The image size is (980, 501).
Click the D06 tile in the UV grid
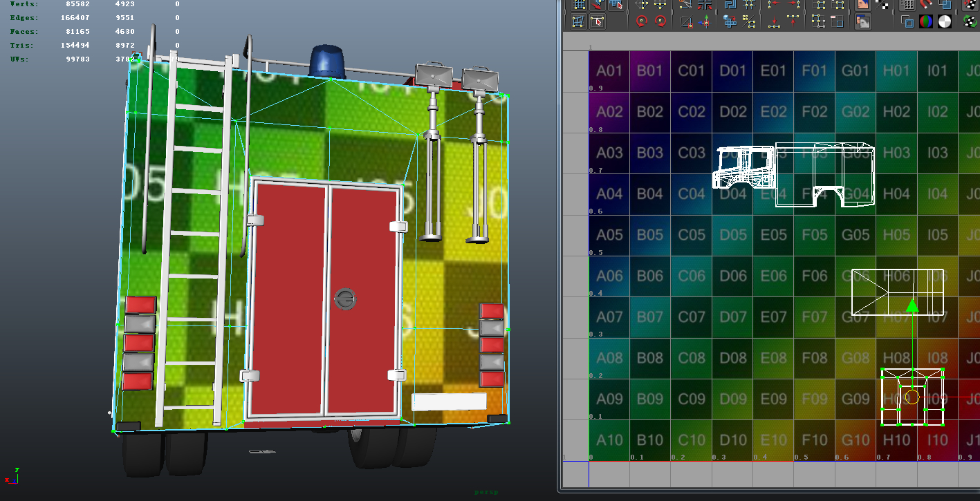[732, 276]
